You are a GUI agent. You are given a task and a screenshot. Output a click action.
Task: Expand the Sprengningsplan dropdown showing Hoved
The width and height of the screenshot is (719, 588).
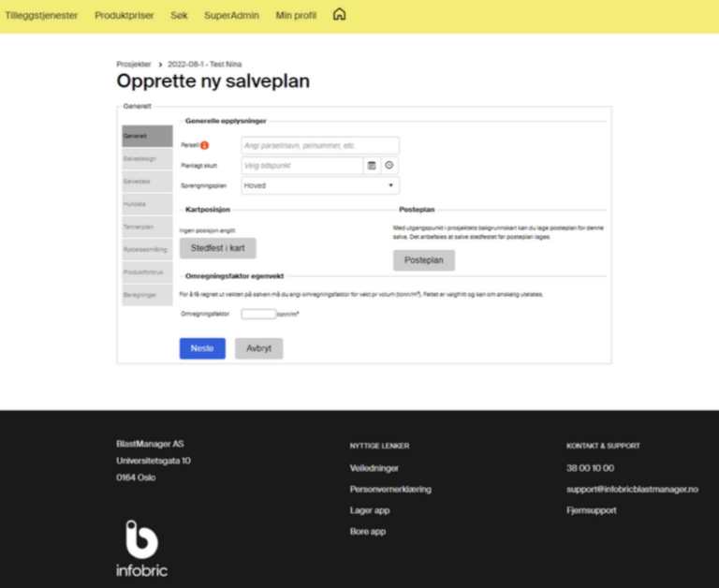(319, 185)
